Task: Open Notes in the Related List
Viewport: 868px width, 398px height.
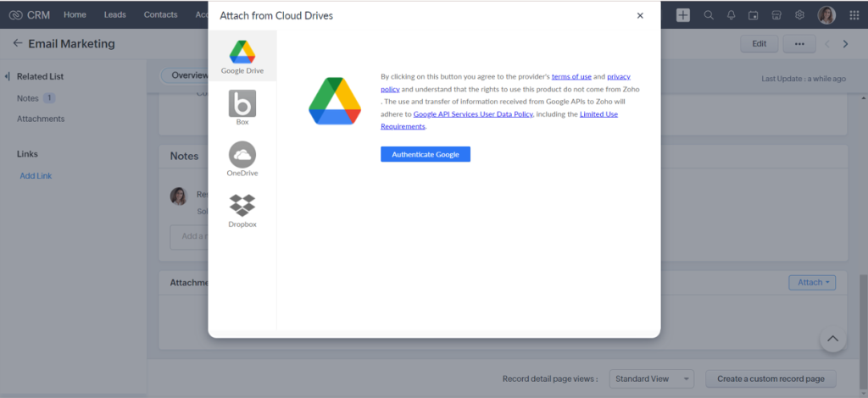Action: [28, 98]
